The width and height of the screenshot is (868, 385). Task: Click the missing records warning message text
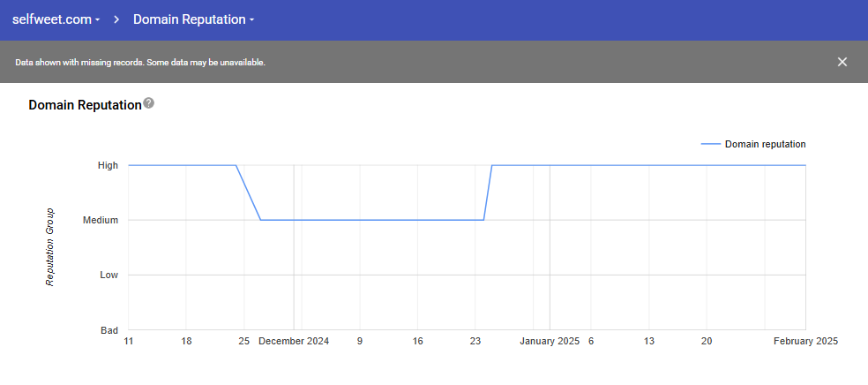pos(140,63)
